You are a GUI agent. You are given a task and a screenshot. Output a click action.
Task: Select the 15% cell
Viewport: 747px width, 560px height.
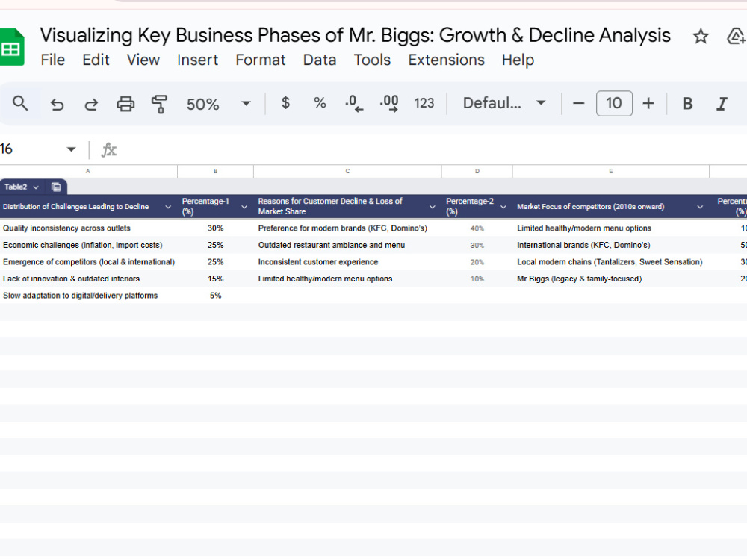pyautogui.click(x=215, y=279)
